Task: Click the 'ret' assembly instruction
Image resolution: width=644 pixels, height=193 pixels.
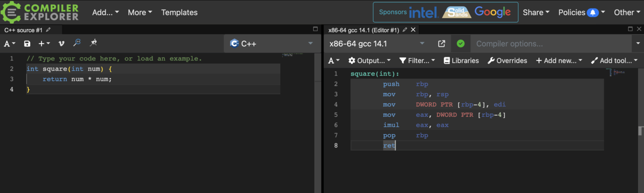Action: point(389,146)
